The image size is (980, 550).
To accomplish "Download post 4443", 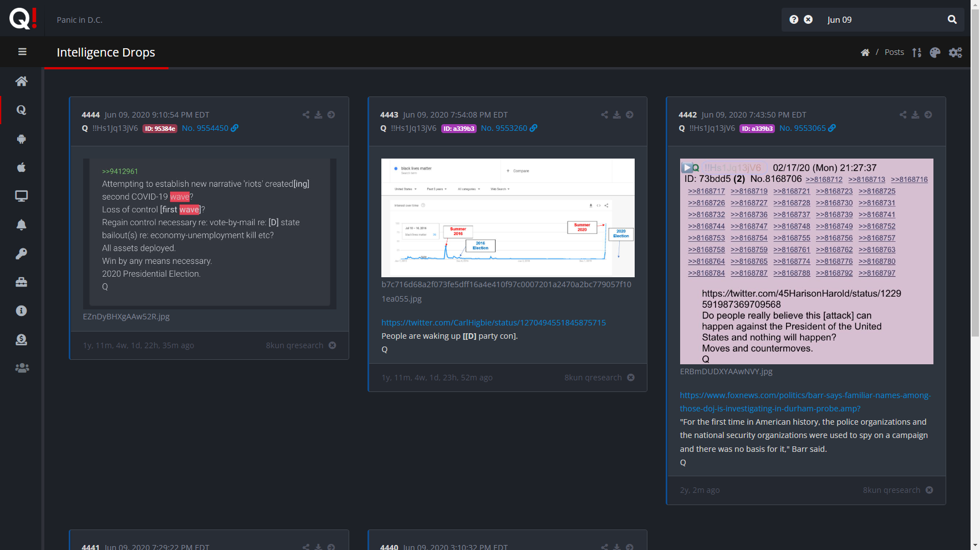I will [x=617, y=115].
